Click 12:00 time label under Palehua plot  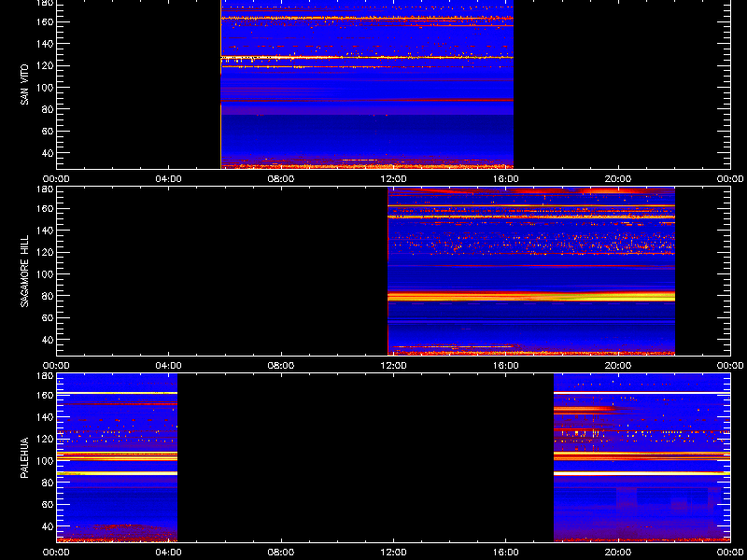coord(393,553)
